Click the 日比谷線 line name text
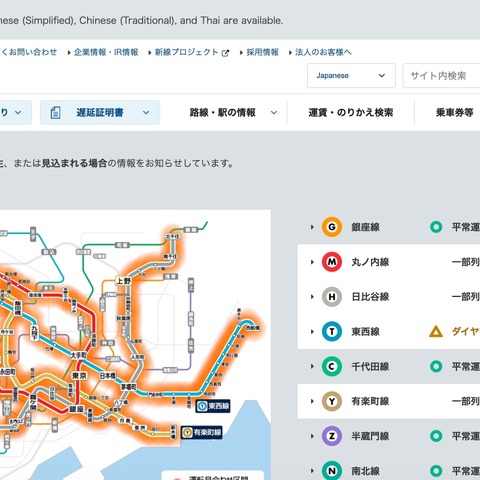Image resolution: width=480 pixels, height=480 pixels. (370, 297)
